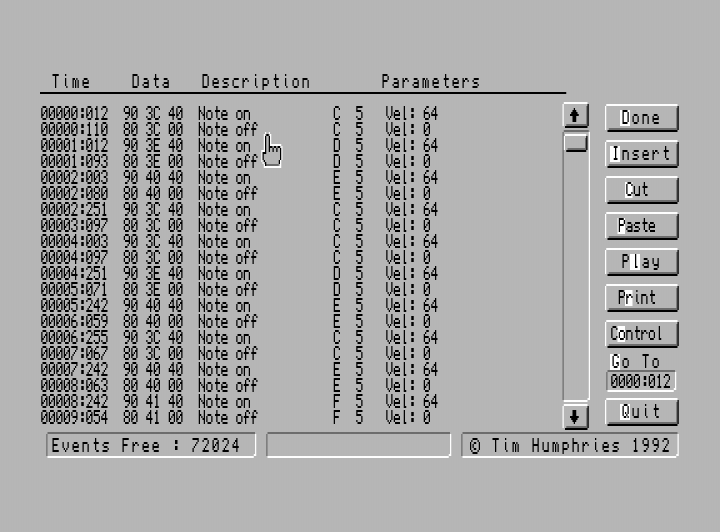Click data bytes 80 41 00
The width and height of the screenshot is (720, 532).
click(153, 417)
